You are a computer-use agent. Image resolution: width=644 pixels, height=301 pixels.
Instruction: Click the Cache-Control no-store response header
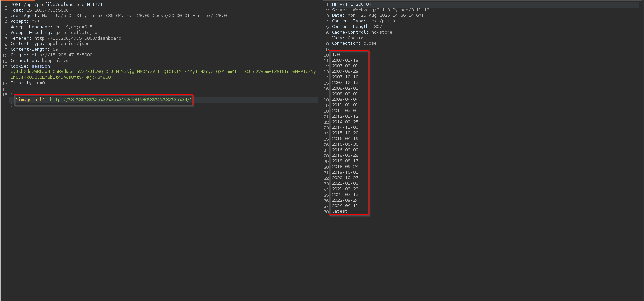[362, 32]
